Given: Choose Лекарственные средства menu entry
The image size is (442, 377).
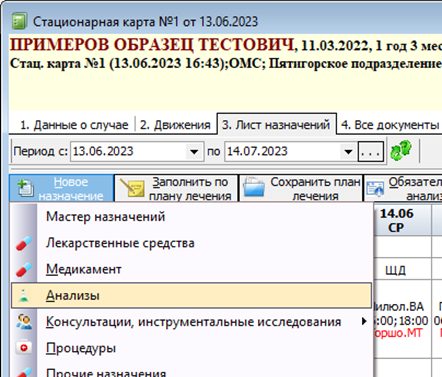Looking at the screenshot, I should pyautogui.click(x=191, y=243).
